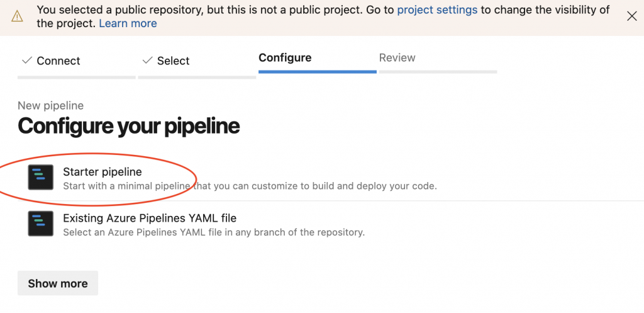Dismiss the public repository warning banner
The height and width of the screenshot is (313, 644).
click(632, 16)
